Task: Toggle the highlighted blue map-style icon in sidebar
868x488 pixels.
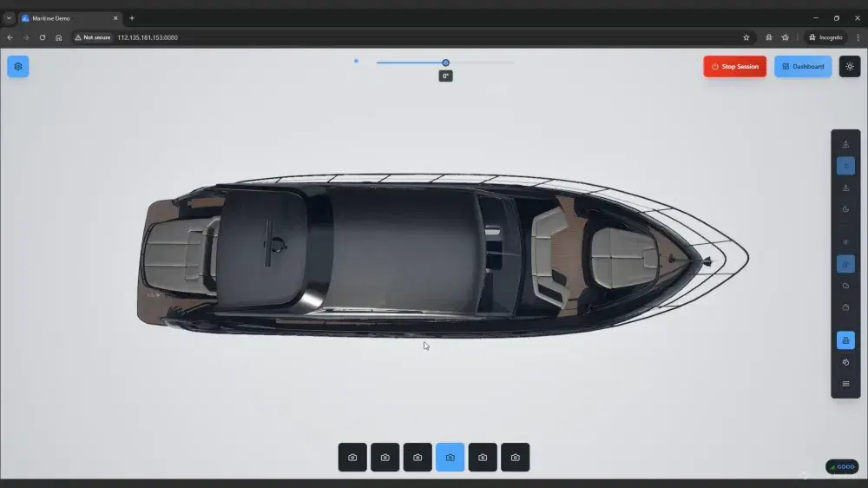Action: click(845, 340)
